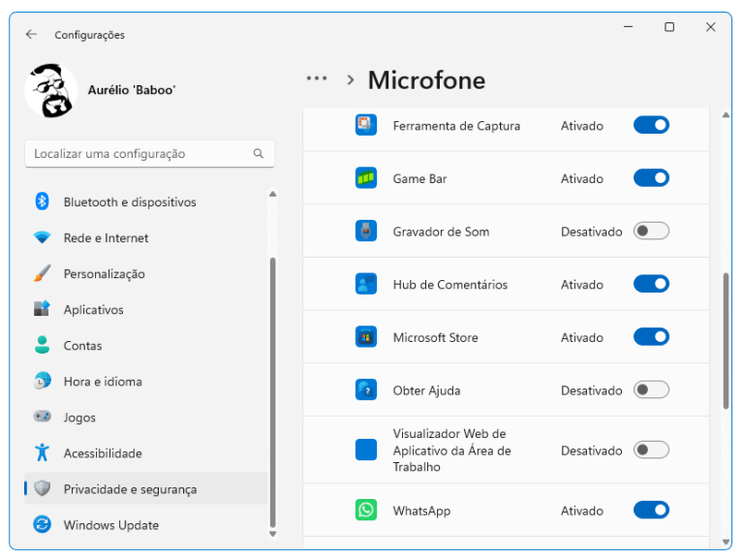The width and height of the screenshot is (744, 560).
Task: Switch off Hub de Comentários toggle
Action: (651, 284)
